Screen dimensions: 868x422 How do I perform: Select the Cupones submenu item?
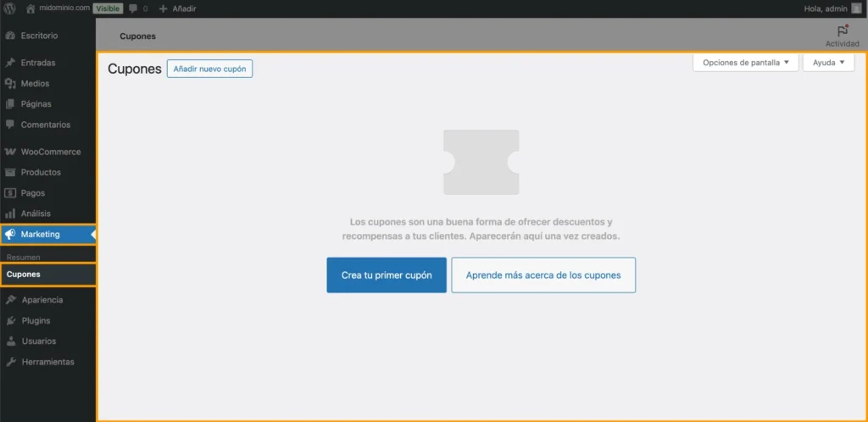pos(47,275)
